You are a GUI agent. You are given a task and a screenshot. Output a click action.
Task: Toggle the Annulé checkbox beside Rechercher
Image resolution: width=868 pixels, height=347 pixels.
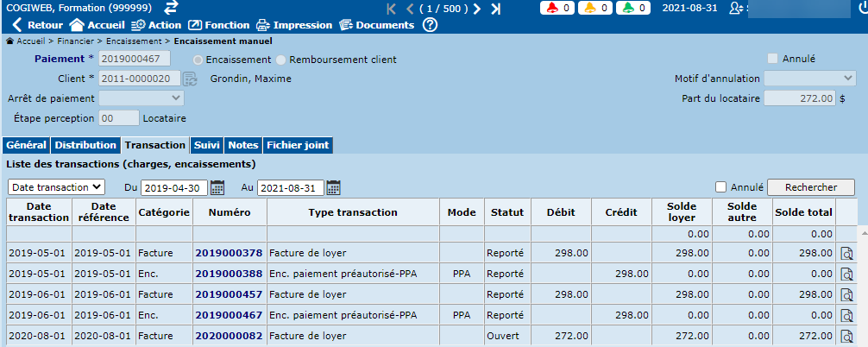click(721, 186)
